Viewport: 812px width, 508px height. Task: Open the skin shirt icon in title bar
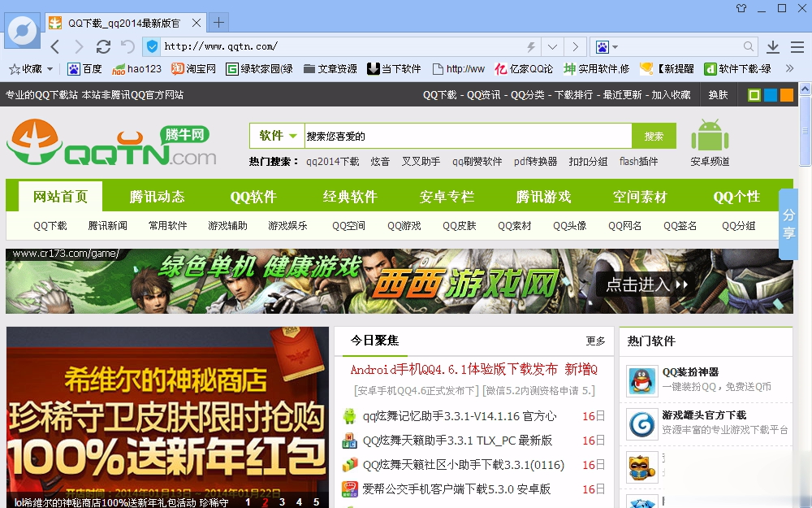click(x=741, y=8)
